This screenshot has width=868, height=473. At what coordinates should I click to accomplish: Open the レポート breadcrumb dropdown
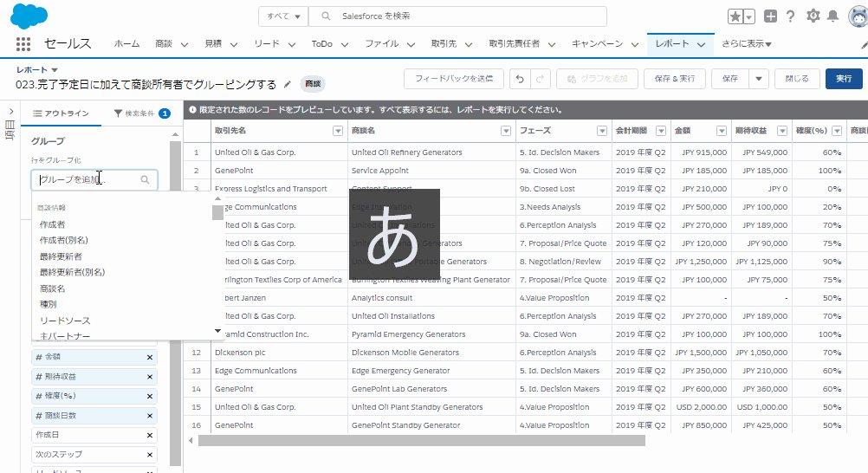55,70
